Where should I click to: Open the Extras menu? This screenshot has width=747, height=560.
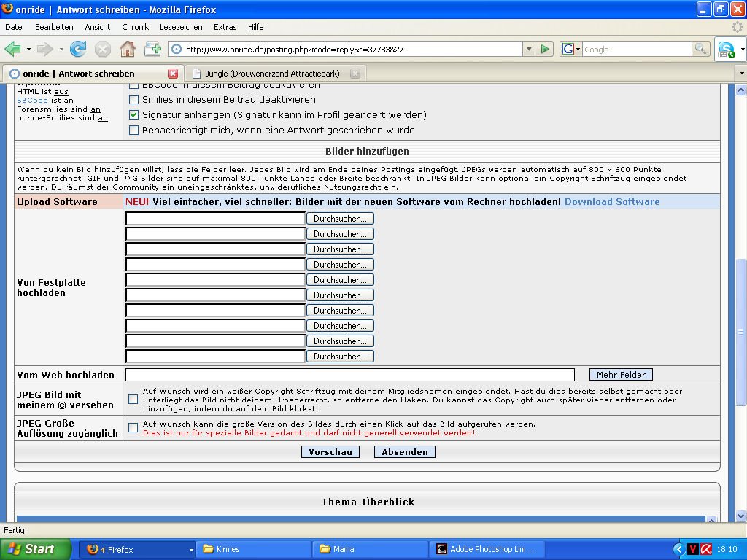(x=224, y=27)
